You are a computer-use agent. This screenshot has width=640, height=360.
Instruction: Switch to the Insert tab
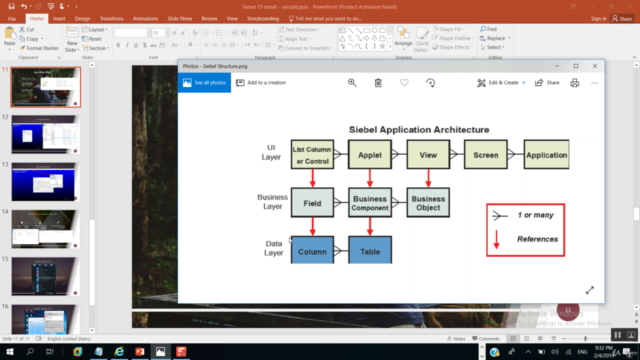pyautogui.click(x=59, y=18)
